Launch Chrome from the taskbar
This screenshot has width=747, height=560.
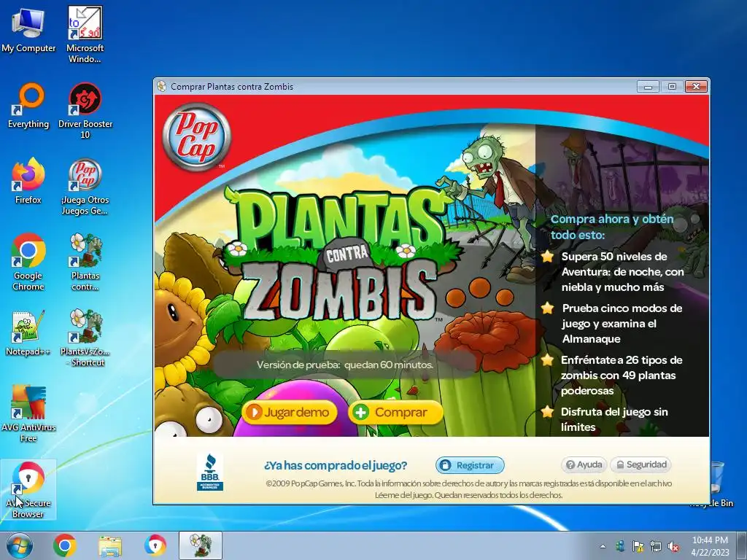pos(65,545)
